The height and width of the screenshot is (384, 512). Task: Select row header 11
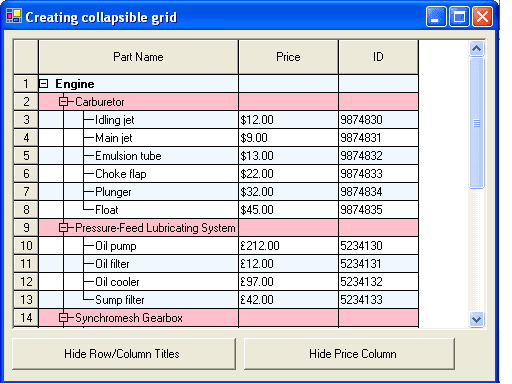pyautogui.click(x=26, y=264)
